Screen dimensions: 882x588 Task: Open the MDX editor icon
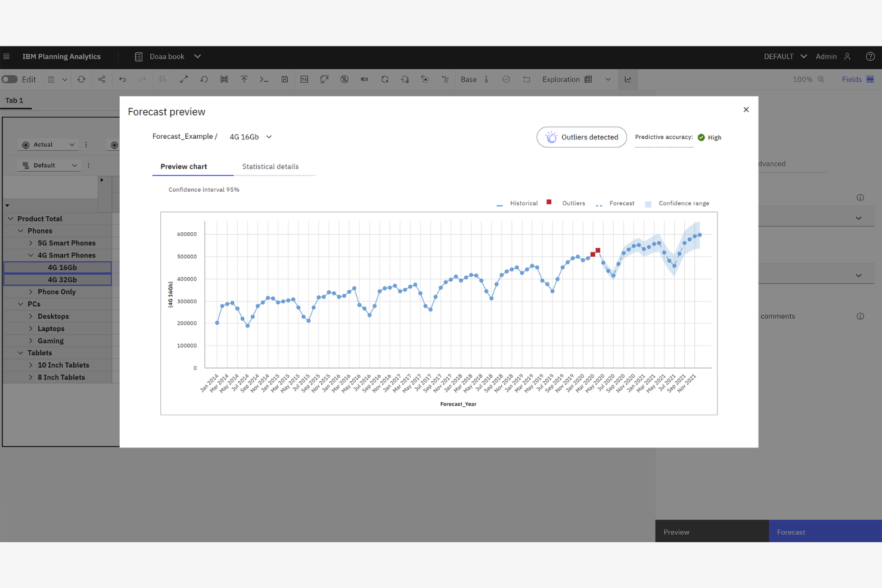pyautogui.click(x=364, y=79)
